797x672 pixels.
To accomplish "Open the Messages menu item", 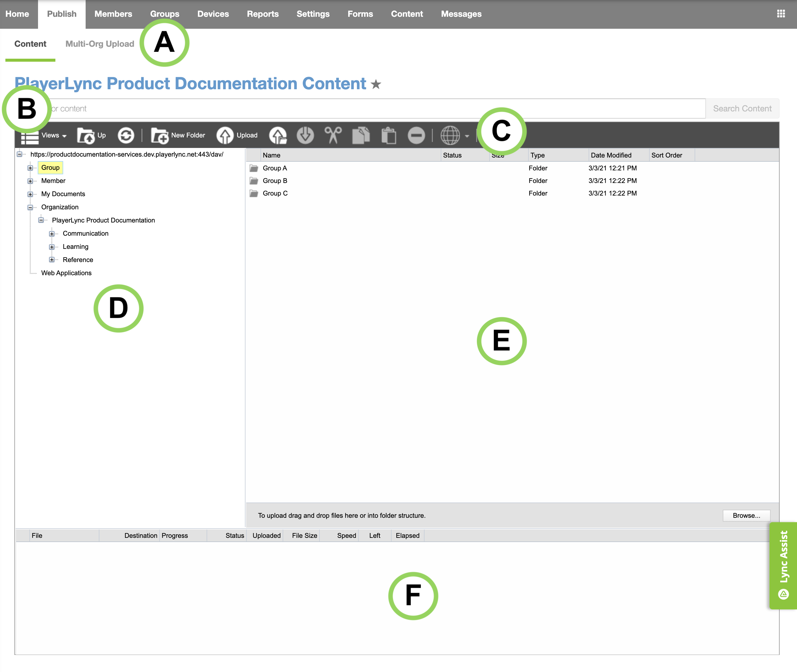I will [x=461, y=14].
